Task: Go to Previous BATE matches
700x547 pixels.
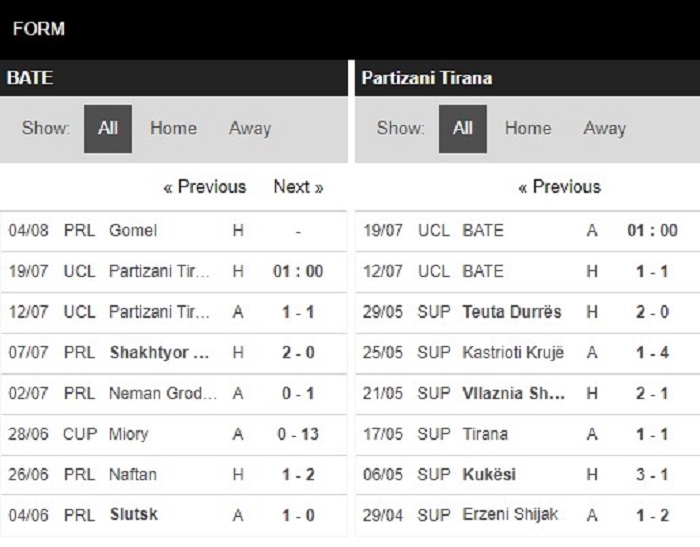Action: tap(204, 187)
